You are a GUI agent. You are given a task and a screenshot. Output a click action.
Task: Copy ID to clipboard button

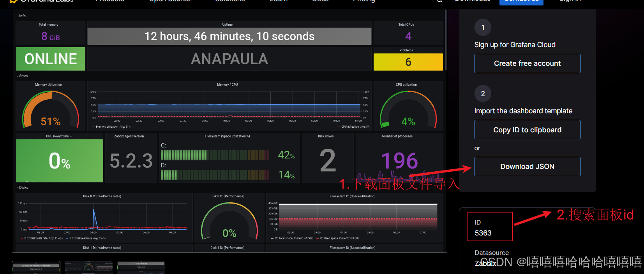tap(527, 130)
